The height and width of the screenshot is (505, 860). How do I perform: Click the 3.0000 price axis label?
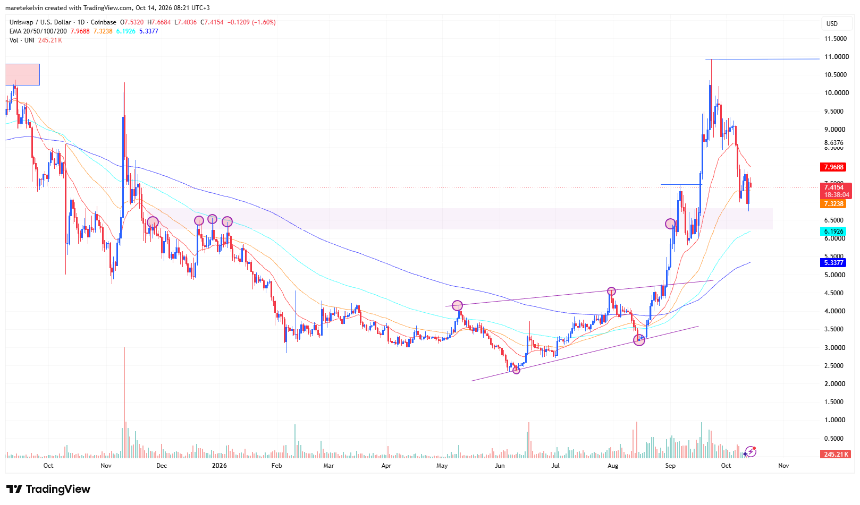point(834,348)
